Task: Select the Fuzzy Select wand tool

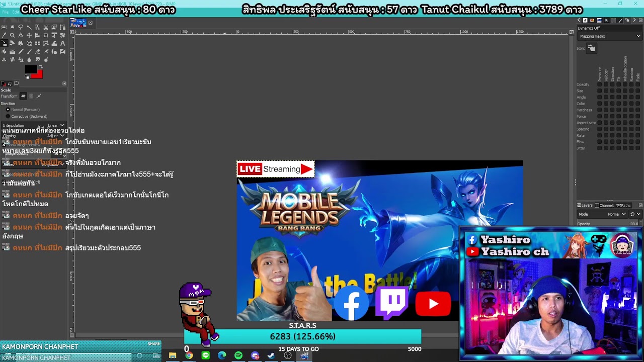Action: pyautogui.click(x=29, y=27)
